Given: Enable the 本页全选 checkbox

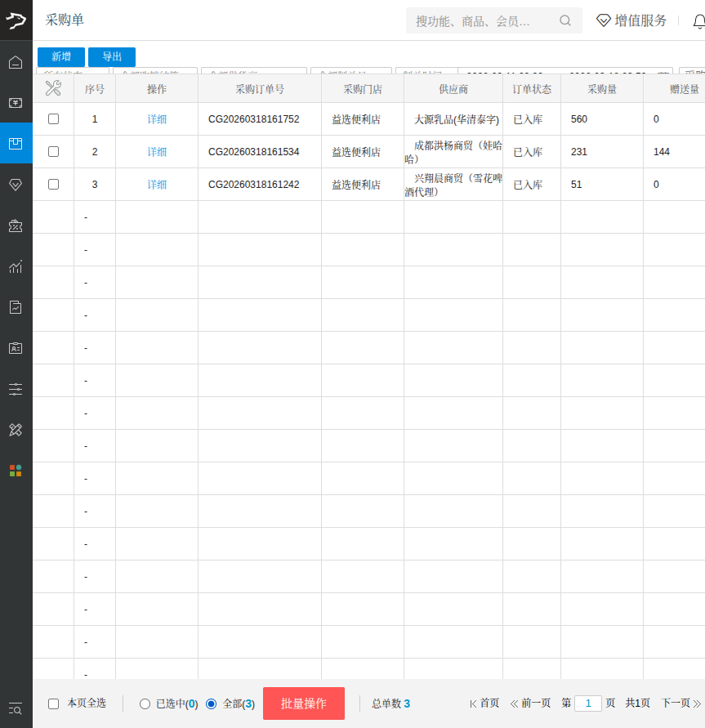Looking at the screenshot, I should [54, 703].
